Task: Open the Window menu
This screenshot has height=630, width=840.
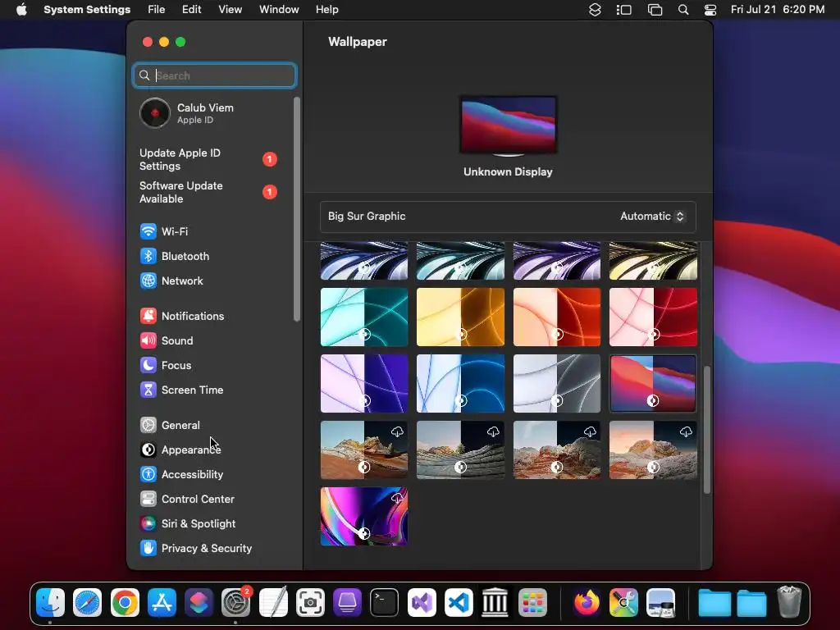Action: pos(279,10)
